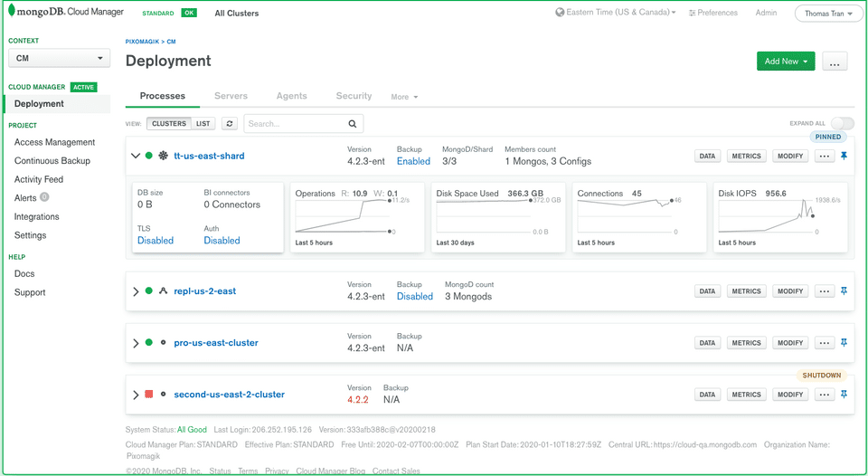Open ellipsis menu for pro-us-east-cluster
This screenshot has width=868, height=476.
(824, 343)
